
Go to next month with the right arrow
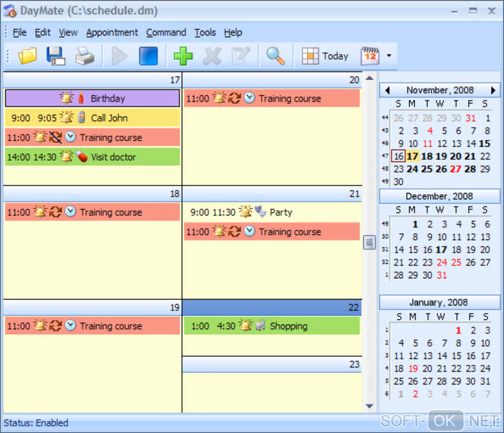(x=493, y=90)
